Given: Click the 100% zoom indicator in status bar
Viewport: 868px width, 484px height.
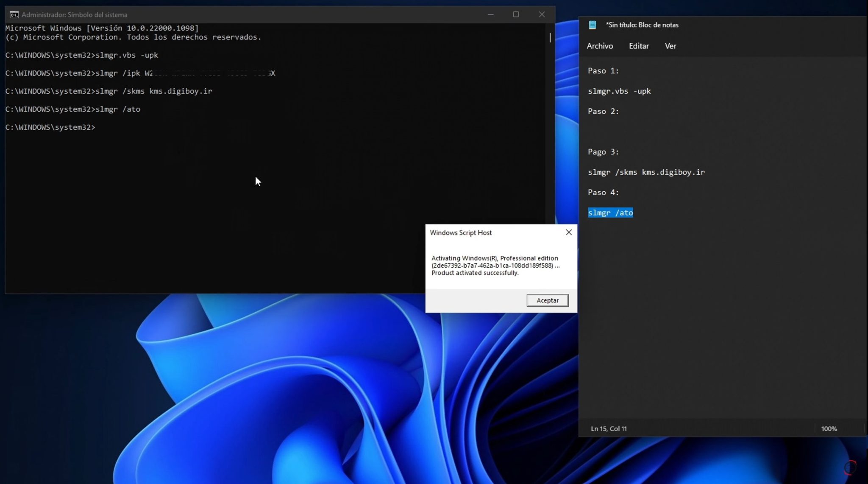Looking at the screenshot, I should tap(829, 428).
